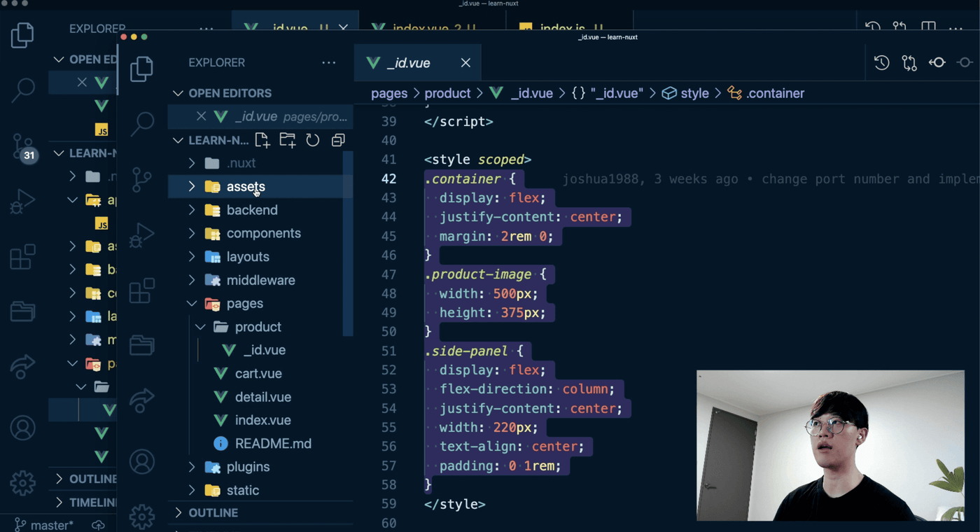
Task: Go to previous change arrow-circle icon
Action: point(937,63)
